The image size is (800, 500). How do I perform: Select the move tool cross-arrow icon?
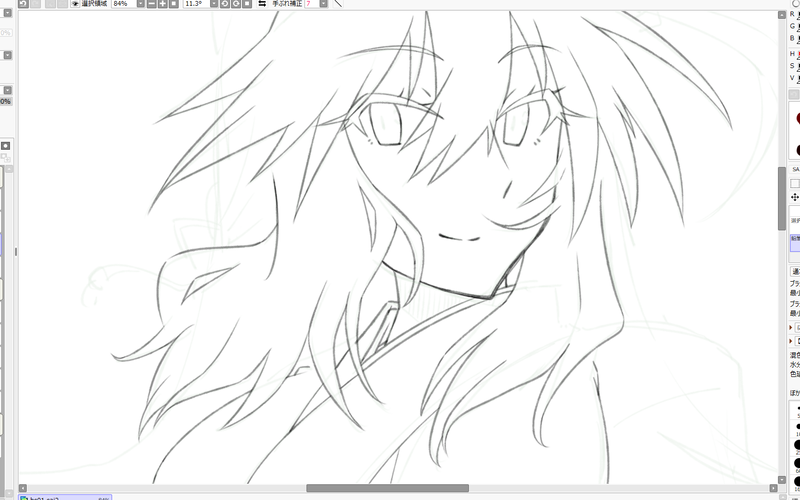click(795, 197)
